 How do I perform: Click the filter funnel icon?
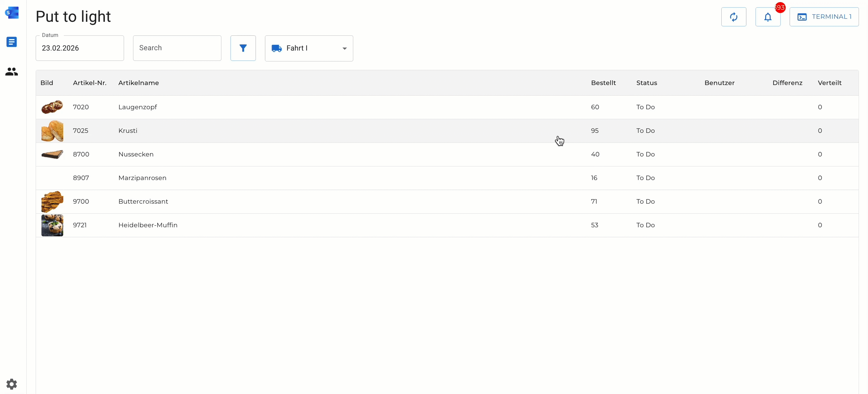[243, 48]
